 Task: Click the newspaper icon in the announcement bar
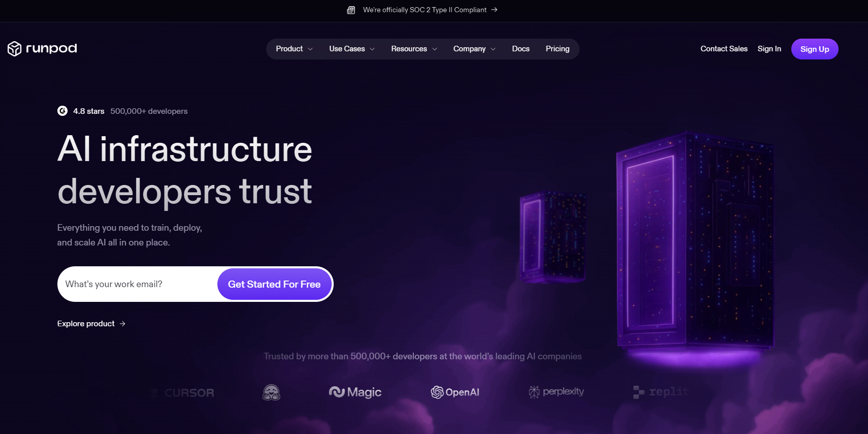tap(351, 10)
